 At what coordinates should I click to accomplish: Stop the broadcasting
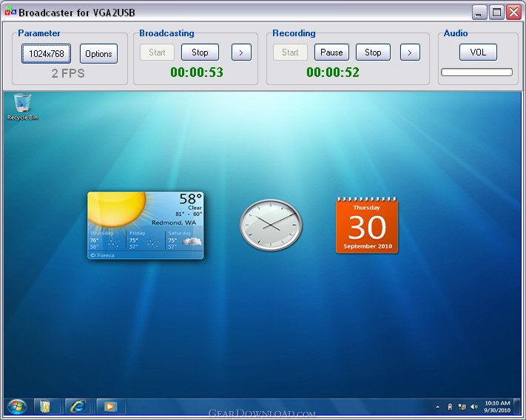200,52
